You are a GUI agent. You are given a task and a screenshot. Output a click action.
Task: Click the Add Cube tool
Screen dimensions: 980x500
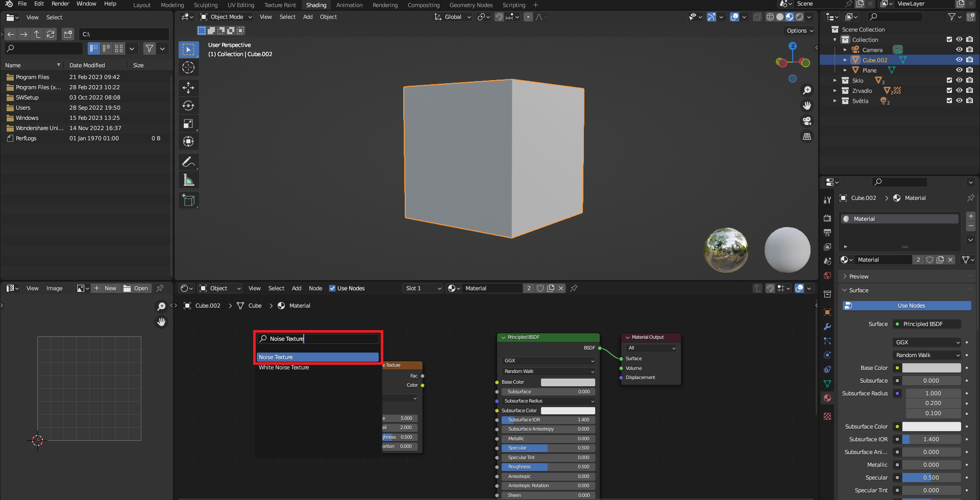point(188,201)
